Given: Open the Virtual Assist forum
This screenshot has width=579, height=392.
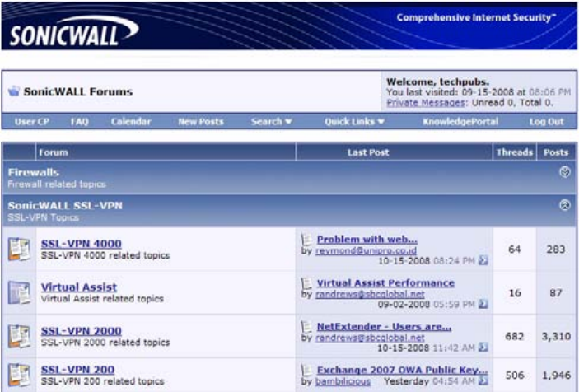Looking at the screenshot, I should pyautogui.click(x=79, y=287).
